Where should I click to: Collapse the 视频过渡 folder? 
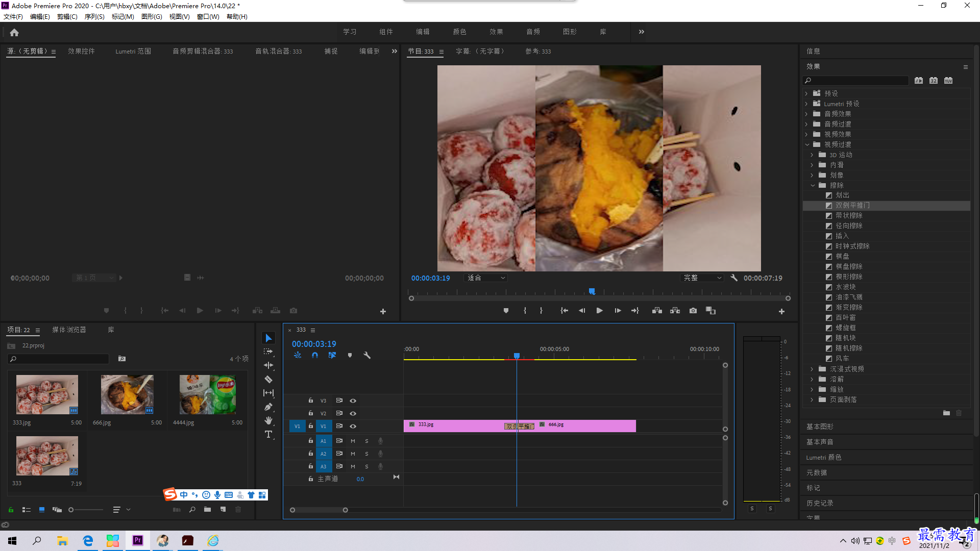coord(807,145)
